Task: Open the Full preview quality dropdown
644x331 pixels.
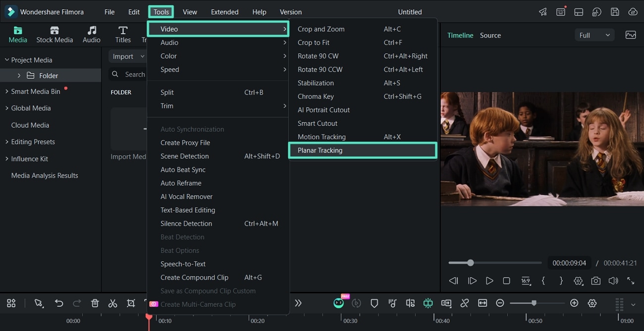Action: click(594, 35)
